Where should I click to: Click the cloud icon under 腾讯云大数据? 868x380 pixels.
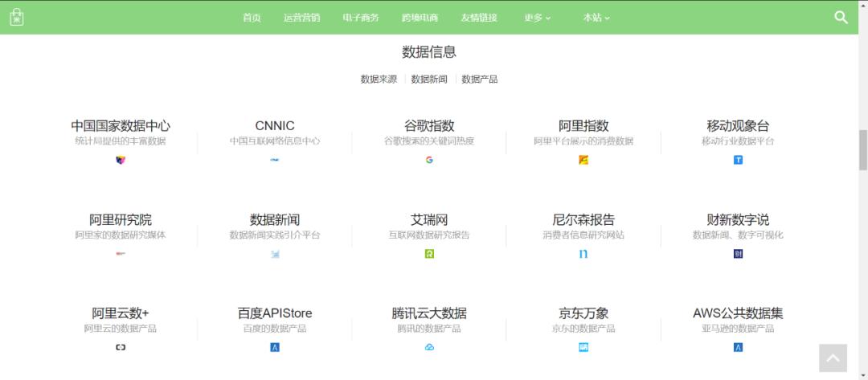click(x=429, y=347)
